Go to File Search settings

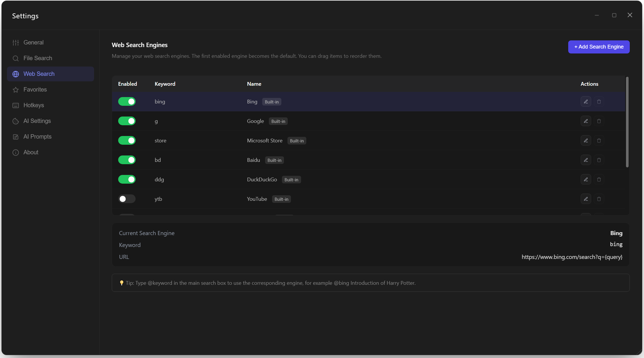click(51, 58)
